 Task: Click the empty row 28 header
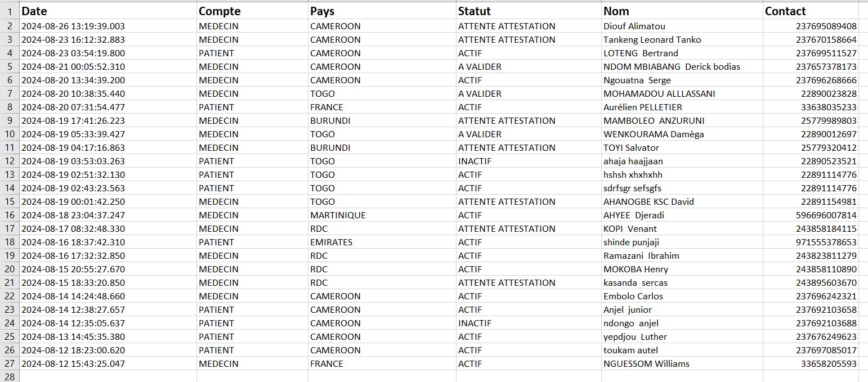[10, 377]
